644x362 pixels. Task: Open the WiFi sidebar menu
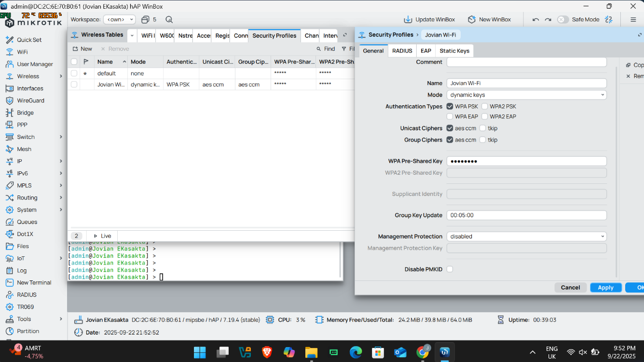point(22,52)
